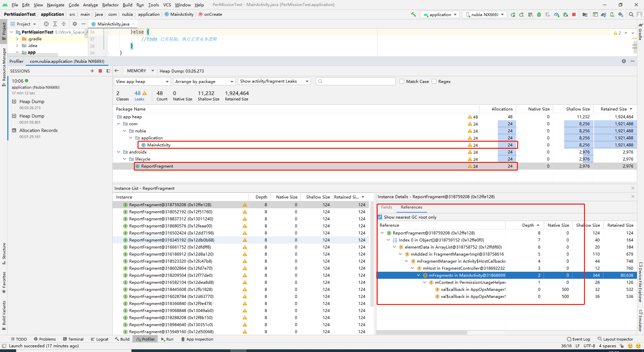Collapse the androidx package tree node

(x=119, y=152)
